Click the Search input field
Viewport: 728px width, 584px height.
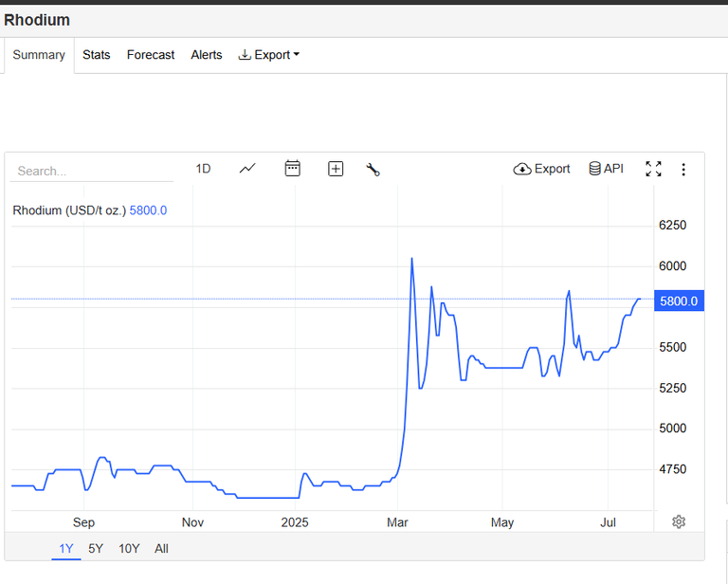pos(91,171)
